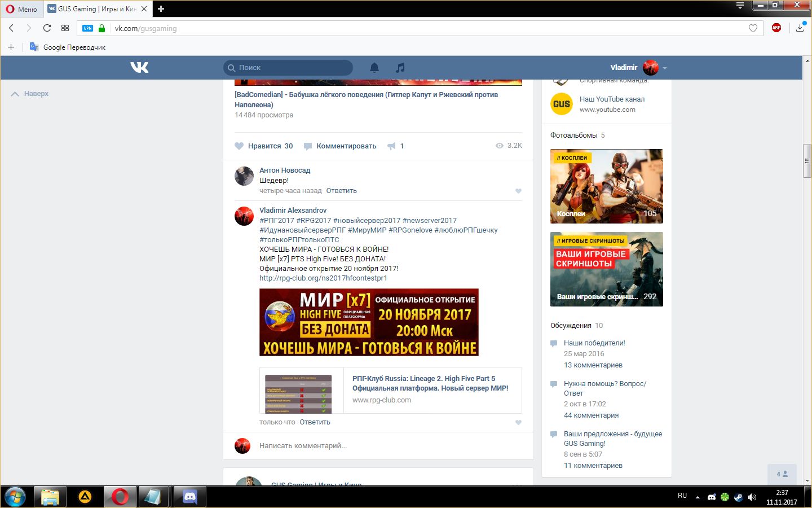
Task: Show hidden system tray icons
Action: click(x=698, y=497)
